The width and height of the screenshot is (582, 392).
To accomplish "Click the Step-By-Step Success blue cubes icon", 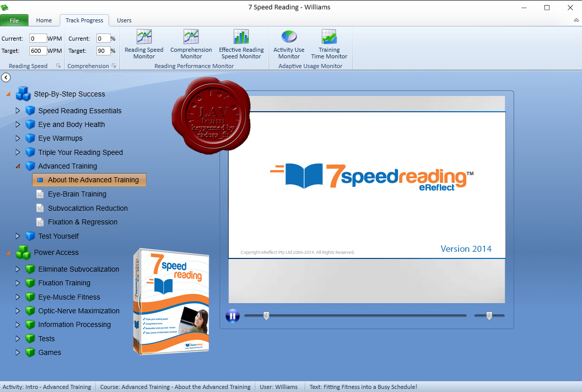I will click(x=23, y=94).
